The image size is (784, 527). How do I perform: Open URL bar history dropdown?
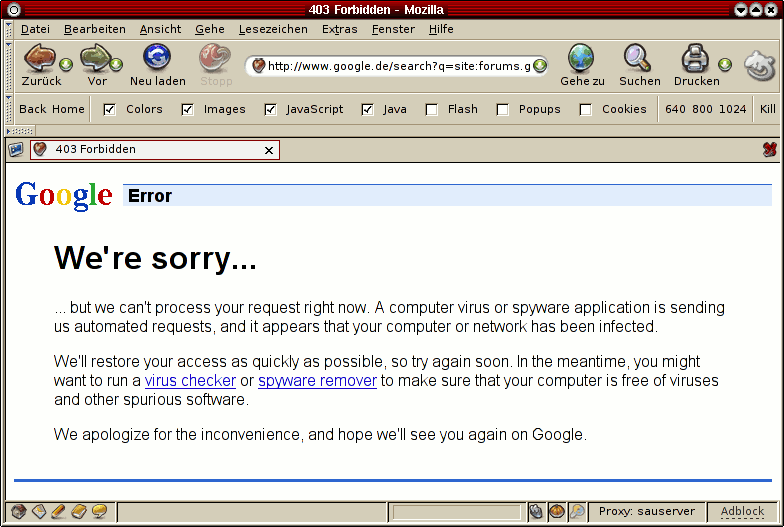[x=540, y=66]
